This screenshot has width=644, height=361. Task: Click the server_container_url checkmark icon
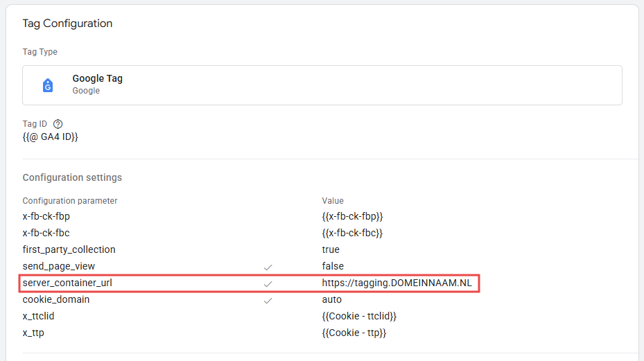(x=268, y=283)
